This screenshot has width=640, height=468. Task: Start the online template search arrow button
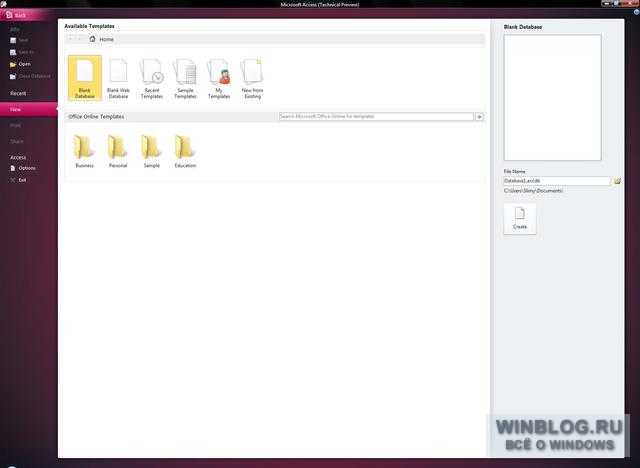tap(480, 117)
